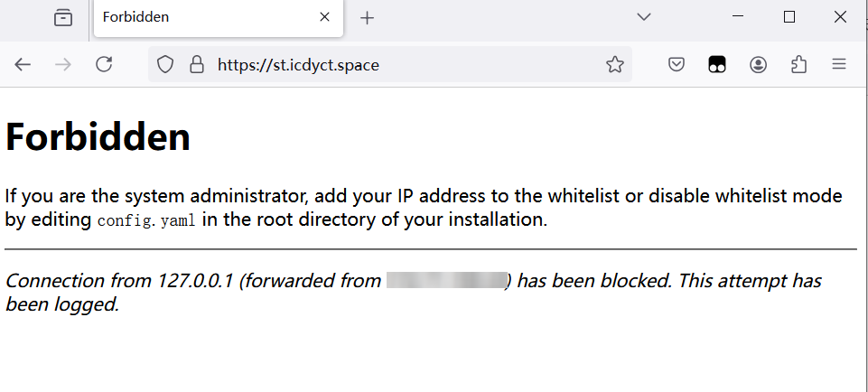This screenshot has width=868, height=392.
Task: Open a new tab
Action: tap(367, 18)
